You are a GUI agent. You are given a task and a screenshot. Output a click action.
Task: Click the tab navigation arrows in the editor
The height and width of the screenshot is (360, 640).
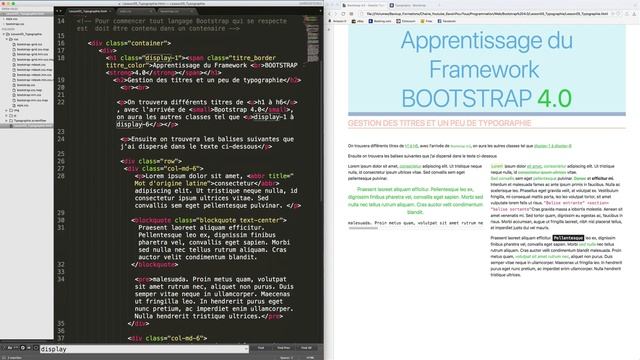coord(59,11)
